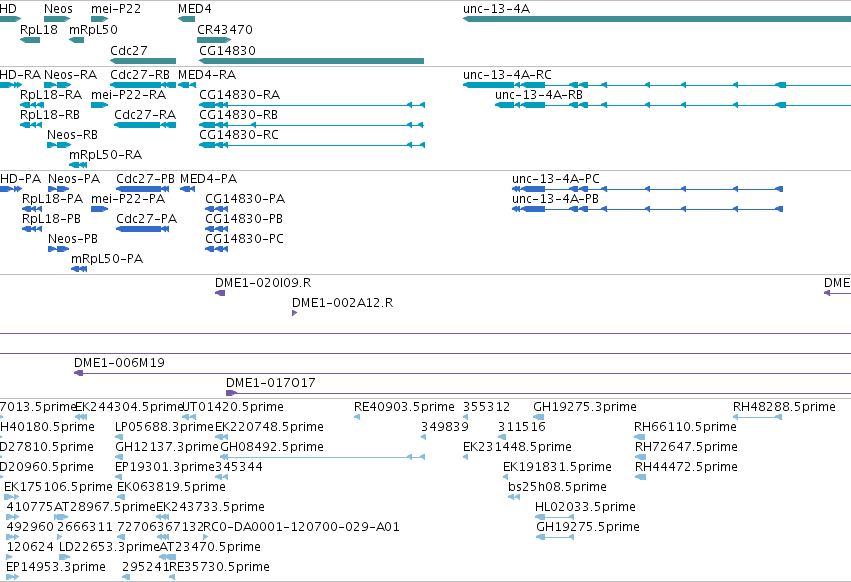The image size is (851, 582).
Task: Click EST RH72647.5prime label
Action: [686, 447]
